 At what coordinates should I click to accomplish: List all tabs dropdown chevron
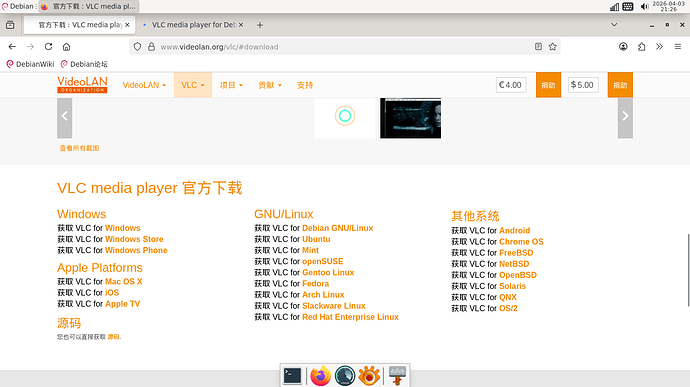(614, 25)
